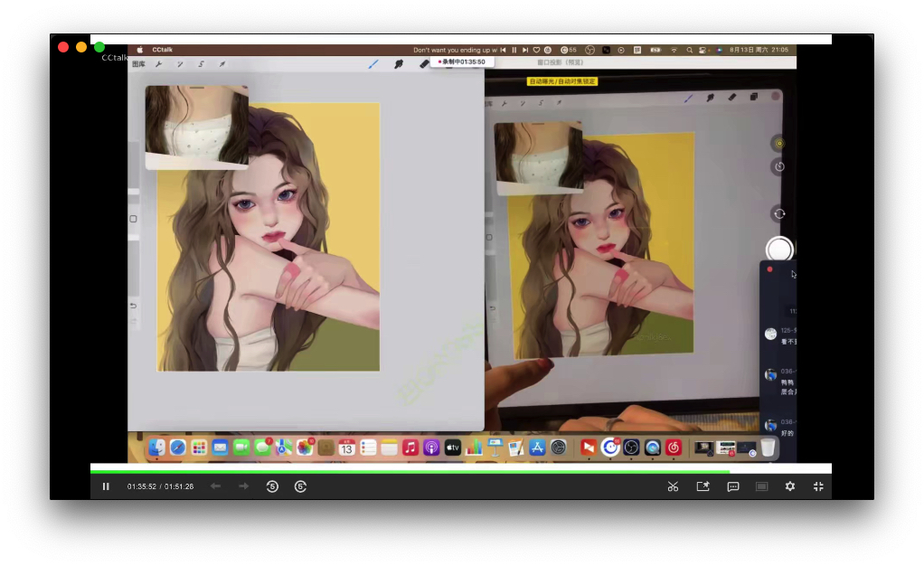Open Mail from the Dock
924x566 pixels.
click(221, 448)
